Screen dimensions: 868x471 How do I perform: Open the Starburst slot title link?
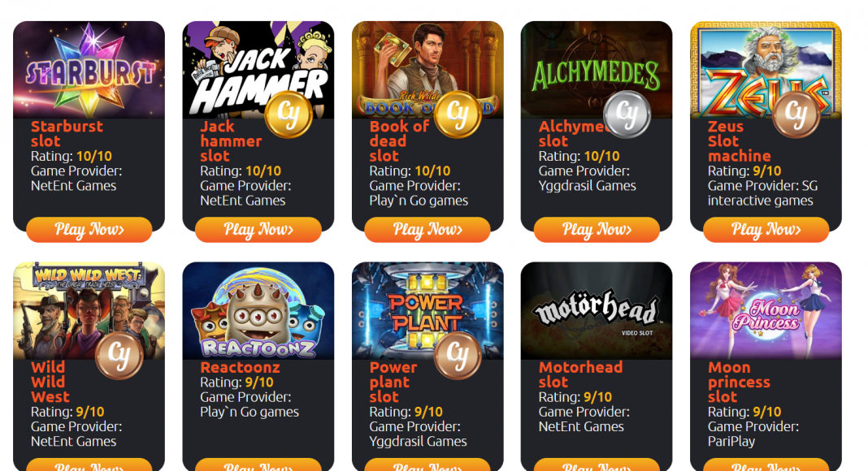pyautogui.click(x=67, y=134)
